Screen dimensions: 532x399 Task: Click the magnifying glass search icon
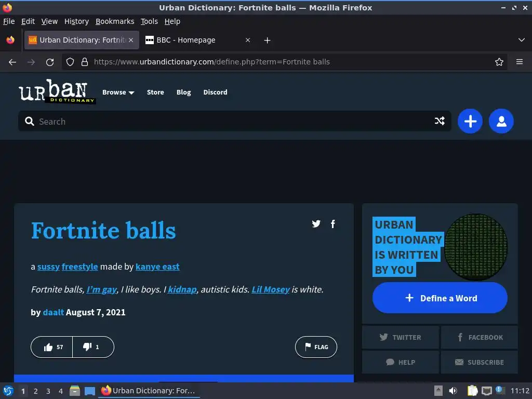coord(30,121)
